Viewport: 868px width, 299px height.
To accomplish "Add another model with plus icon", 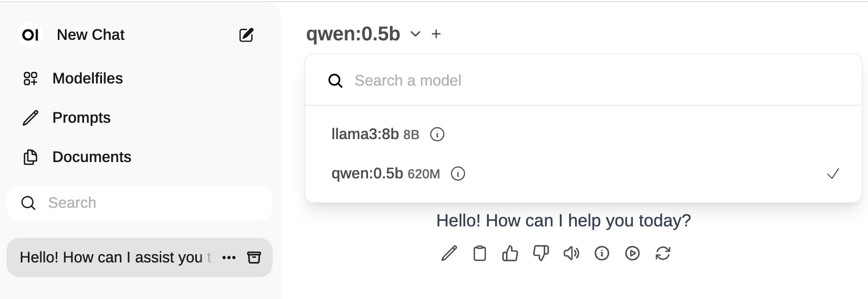I will click(436, 34).
